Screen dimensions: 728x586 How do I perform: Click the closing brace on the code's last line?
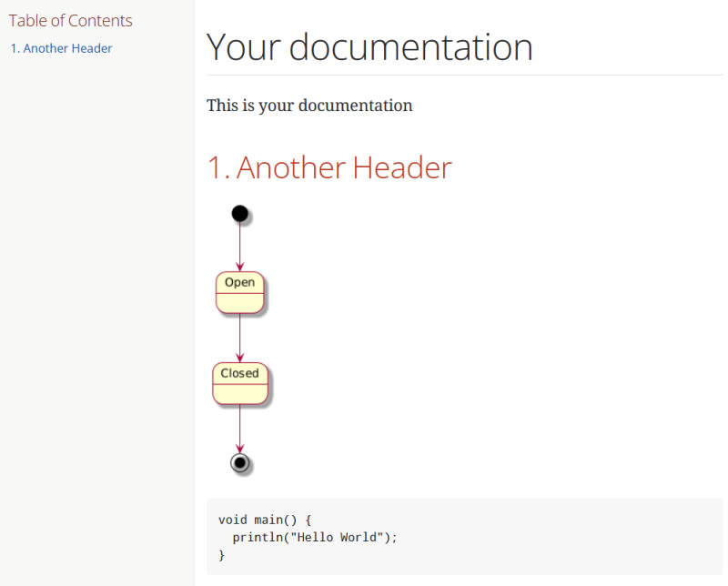tap(221, 554)
